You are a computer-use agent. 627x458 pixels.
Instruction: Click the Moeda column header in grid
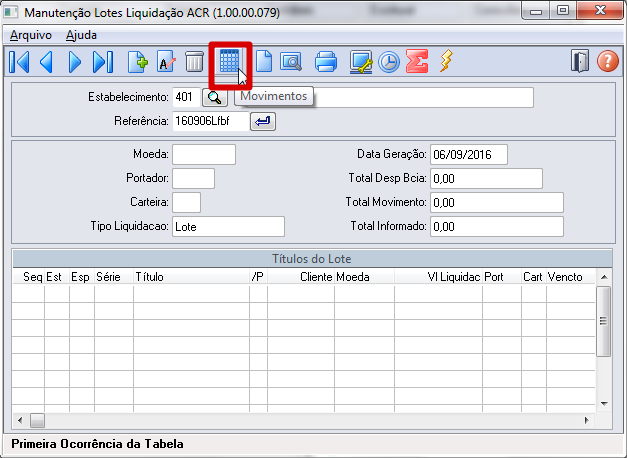364,277
